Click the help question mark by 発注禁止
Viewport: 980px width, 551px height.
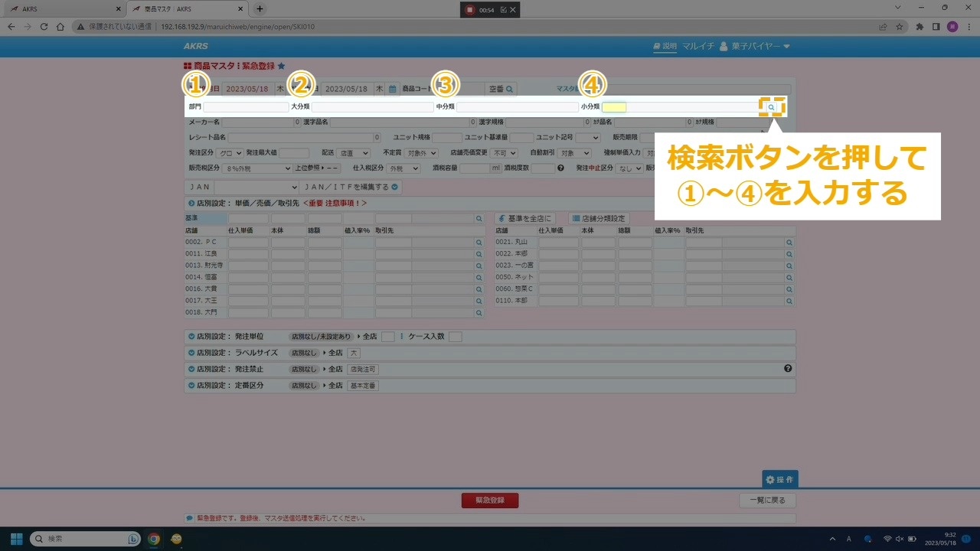point(788,369)
